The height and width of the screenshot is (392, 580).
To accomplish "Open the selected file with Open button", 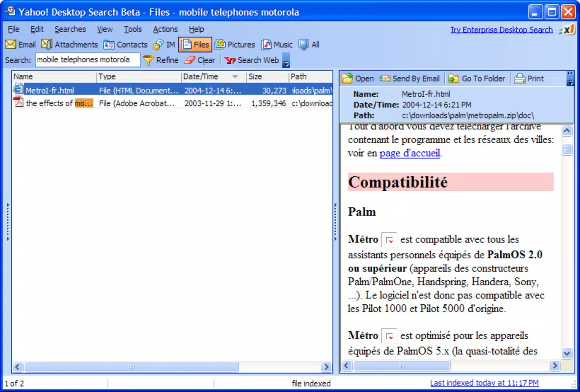I will [358, 78].
